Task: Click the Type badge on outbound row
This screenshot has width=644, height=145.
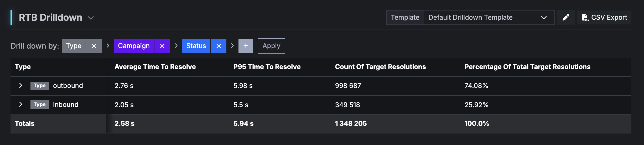Action: (x=40, y=86)
